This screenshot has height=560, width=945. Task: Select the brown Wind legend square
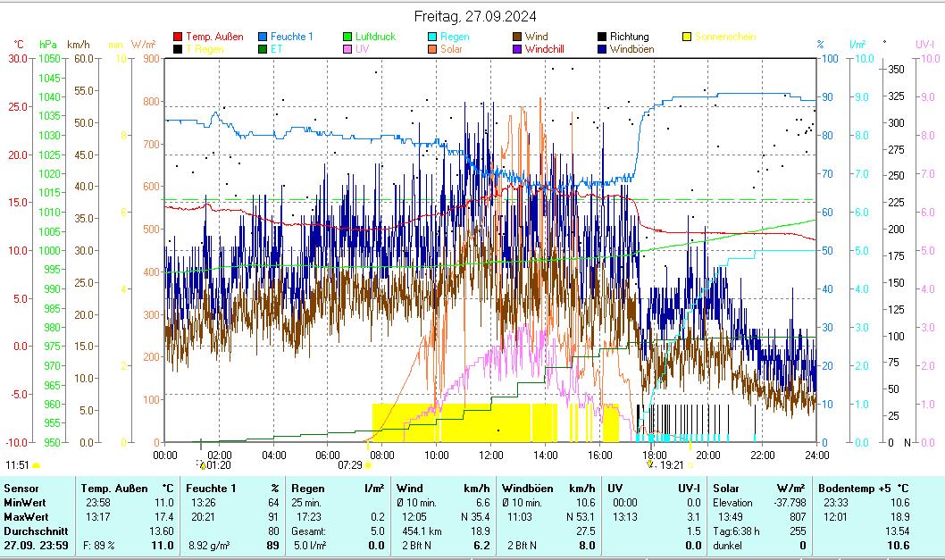click(x=517, y=38)
